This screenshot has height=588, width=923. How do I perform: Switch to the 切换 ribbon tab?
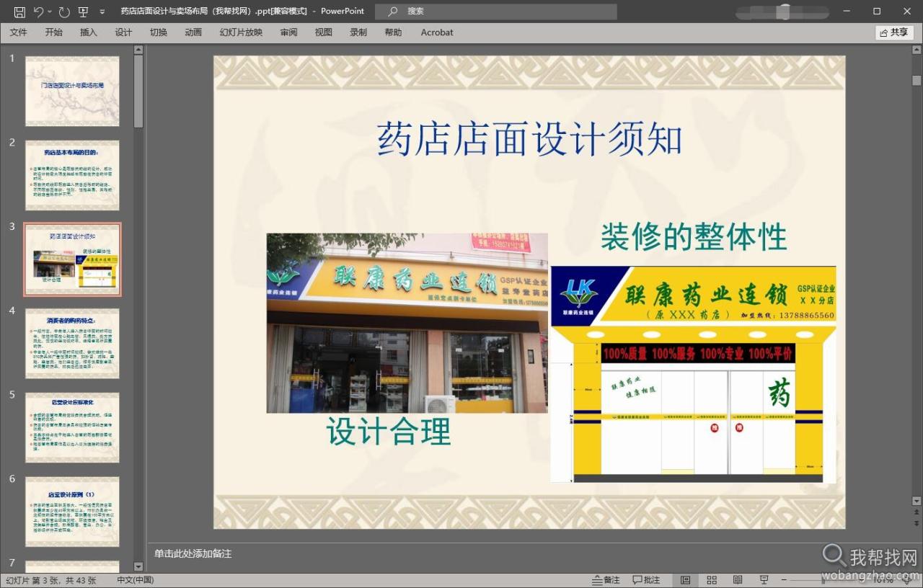click(x=159, y=32)
